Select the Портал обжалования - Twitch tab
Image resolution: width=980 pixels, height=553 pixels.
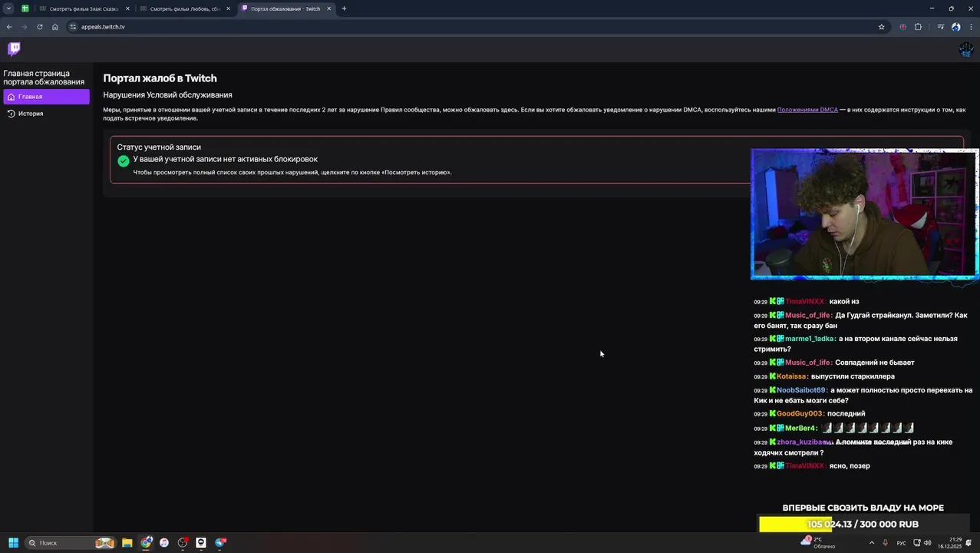coord(285,8)
